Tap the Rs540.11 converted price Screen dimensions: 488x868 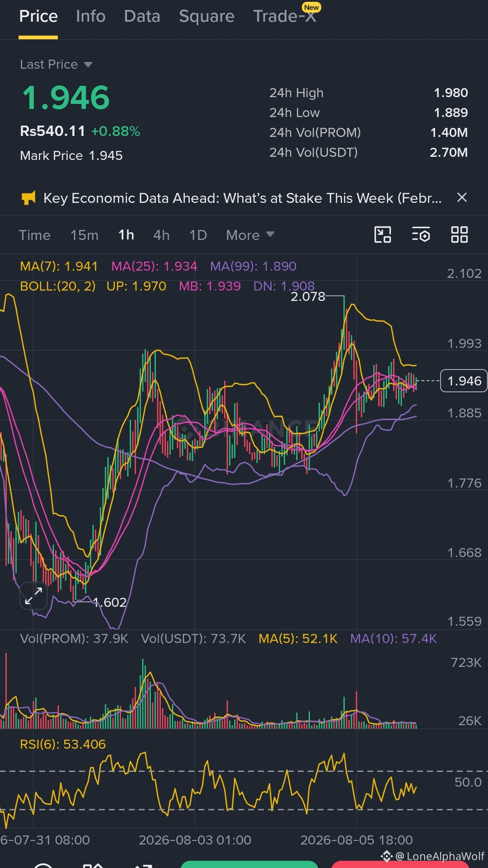click(52, 131)
